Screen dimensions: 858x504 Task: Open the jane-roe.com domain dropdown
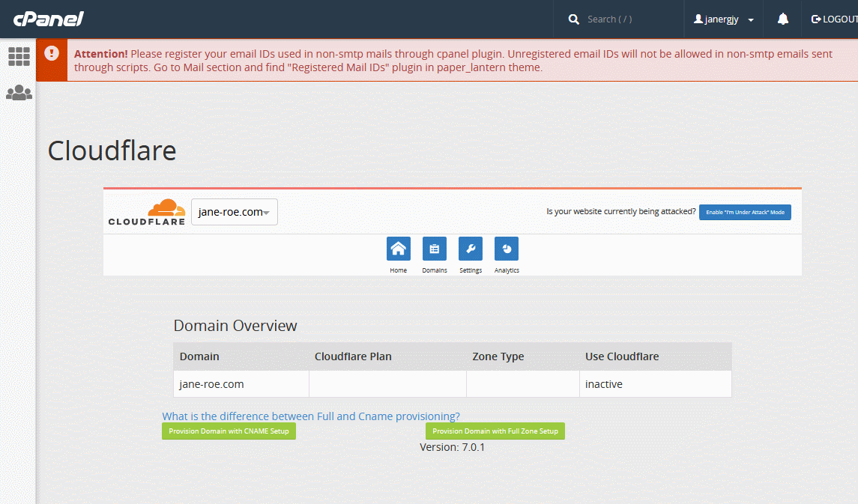point(235,212)
